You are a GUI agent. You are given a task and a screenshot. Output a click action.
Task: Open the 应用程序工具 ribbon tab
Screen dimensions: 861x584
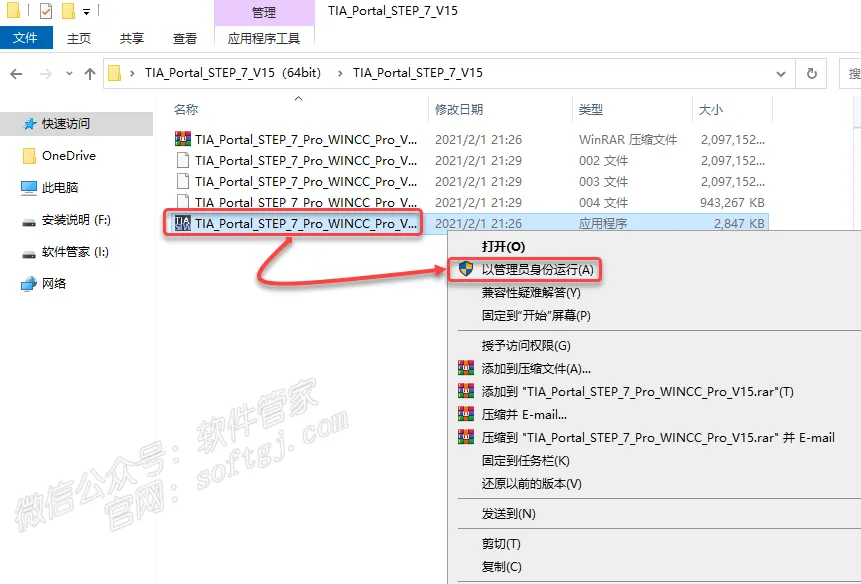click(264, 38)
